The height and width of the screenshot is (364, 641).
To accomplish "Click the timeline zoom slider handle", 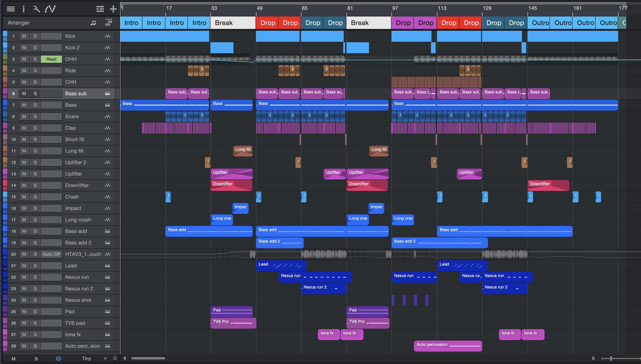I will tap(611, 358).
